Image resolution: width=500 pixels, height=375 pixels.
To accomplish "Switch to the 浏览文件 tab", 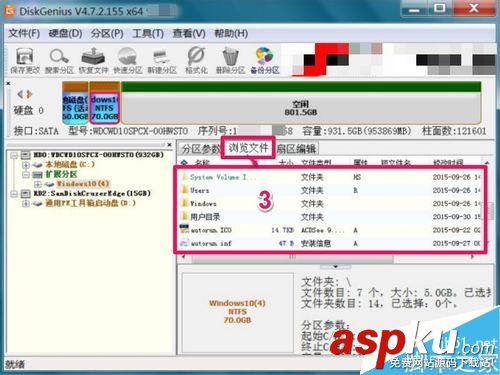I will pos(248,147).
